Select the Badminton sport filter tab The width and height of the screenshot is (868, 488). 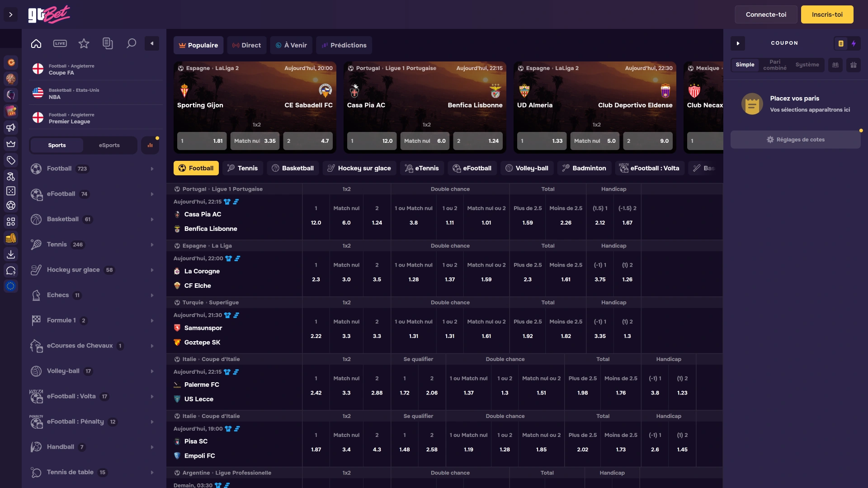584,168
